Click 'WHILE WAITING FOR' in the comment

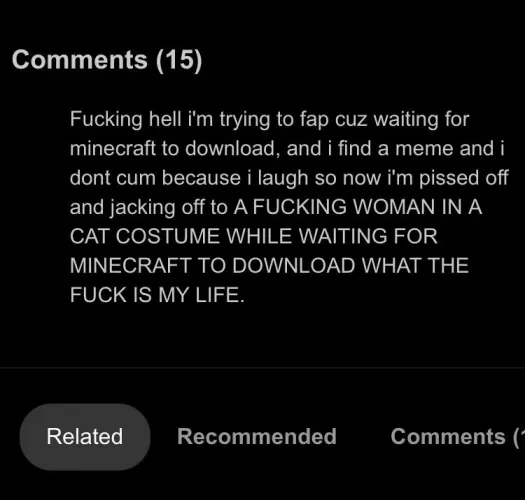point(332,236)
